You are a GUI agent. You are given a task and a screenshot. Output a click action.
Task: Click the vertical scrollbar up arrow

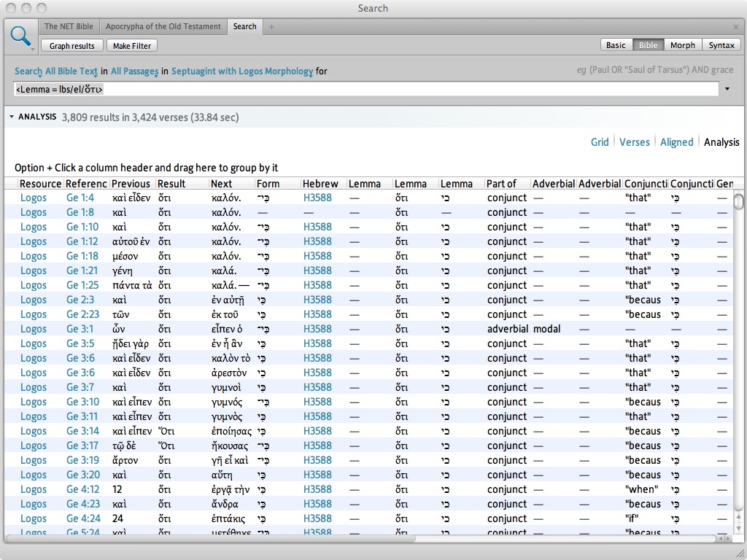[738, 515]
